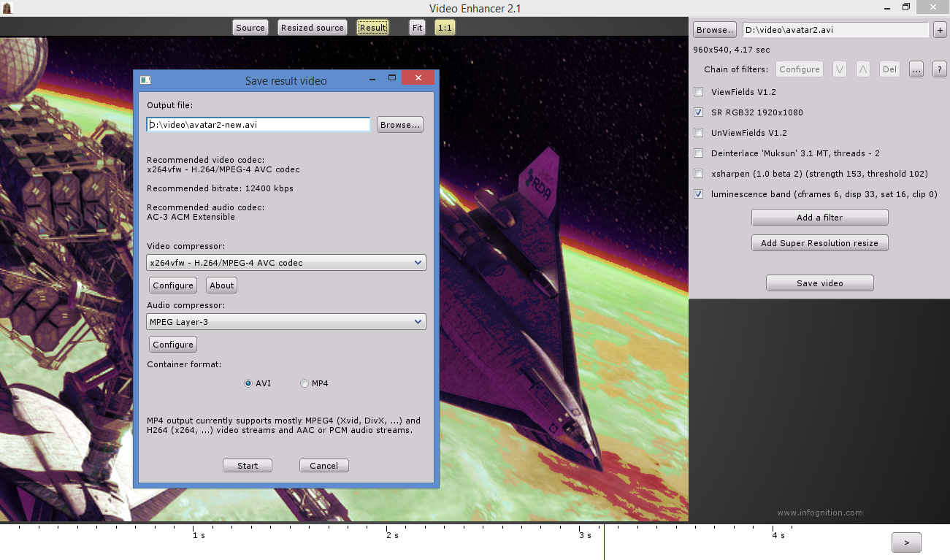
Task: Minimize the Save result video dialog
Action: [372, 77]
